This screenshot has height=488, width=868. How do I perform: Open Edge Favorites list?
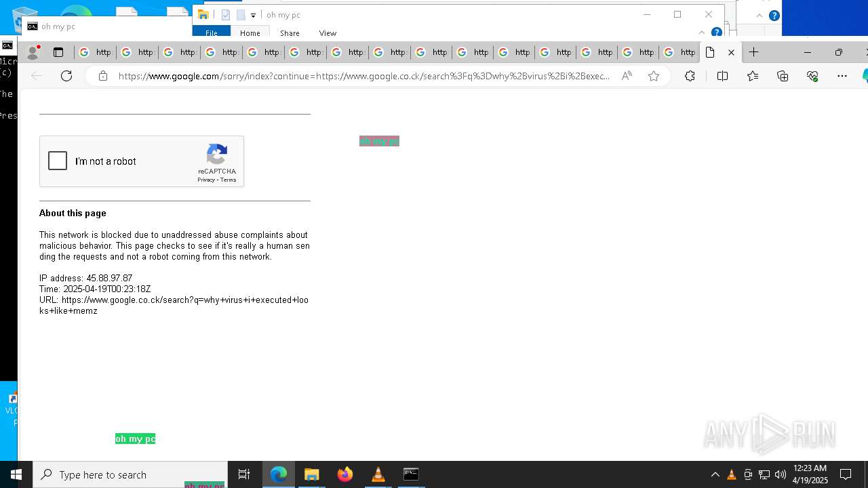pyautogui.click(x=753, y=76)
